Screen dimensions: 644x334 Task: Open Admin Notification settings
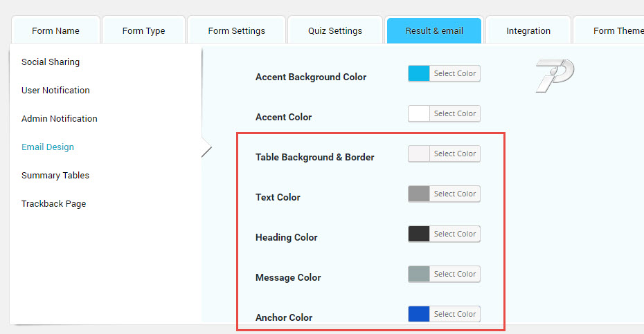click(60, 118)
